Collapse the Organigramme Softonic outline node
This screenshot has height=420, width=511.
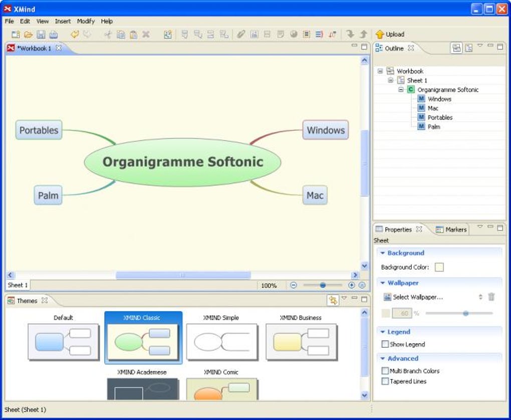401,89
